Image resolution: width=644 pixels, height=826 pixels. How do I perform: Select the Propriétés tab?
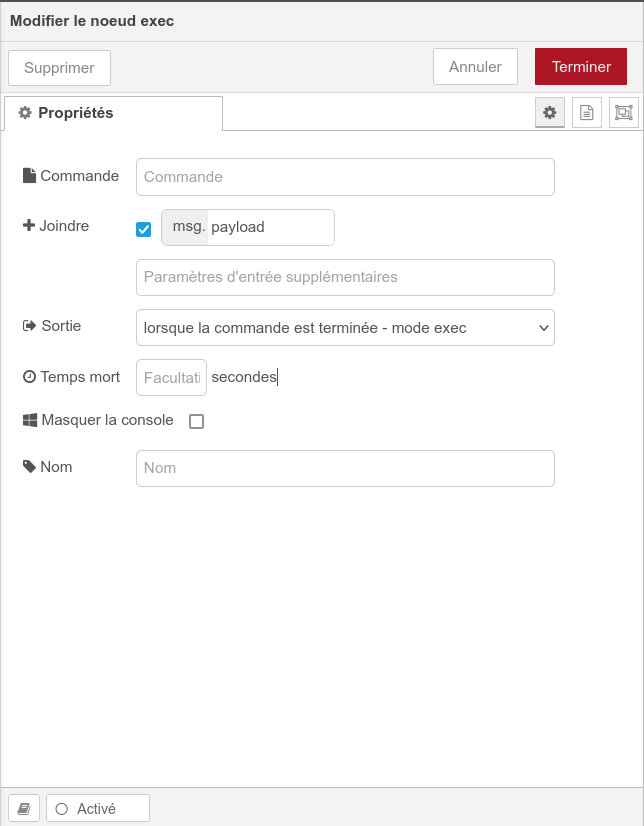(x=113, y=113)
